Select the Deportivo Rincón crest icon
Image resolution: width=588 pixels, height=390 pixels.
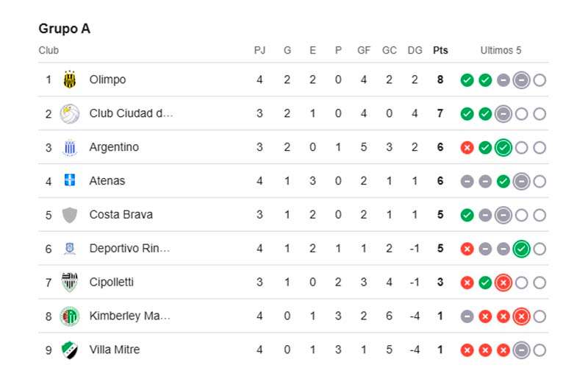click(70, 249)
